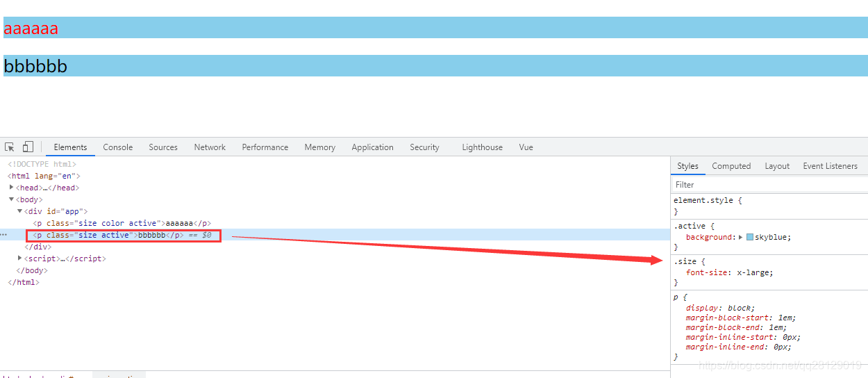Open the Network tab
This screenshot has width=868, height=378.
(x=210, y=147)
